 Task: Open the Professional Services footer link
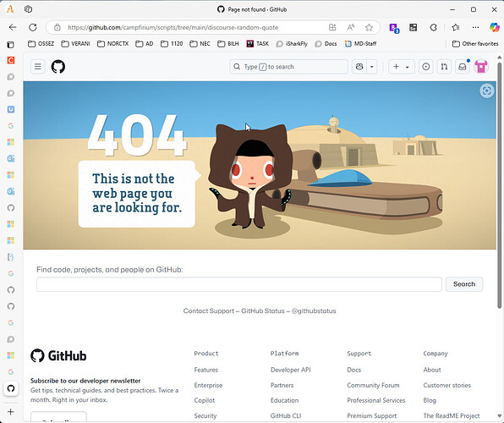pos(376,400)
